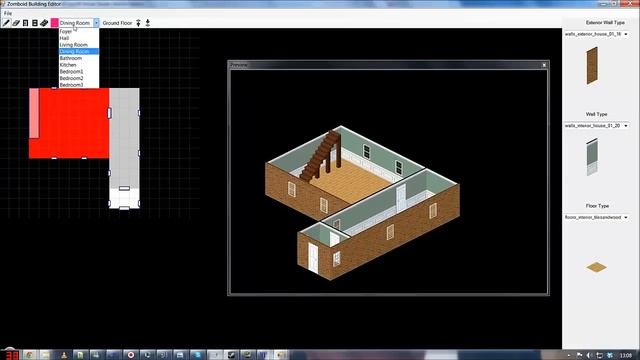Select the Eraser tool

click(x=16, y=23)
